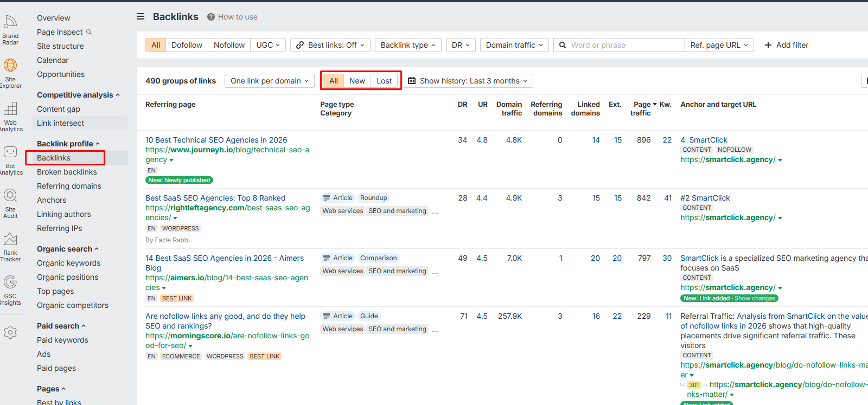Open Ref. page URL dropdown
Viewport: 868px width, 405px height.
719,45
